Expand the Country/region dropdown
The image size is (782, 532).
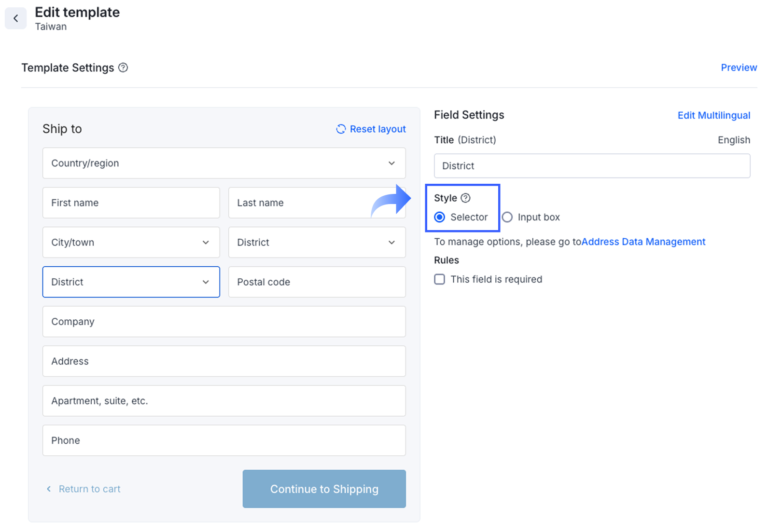coord(224,163)
